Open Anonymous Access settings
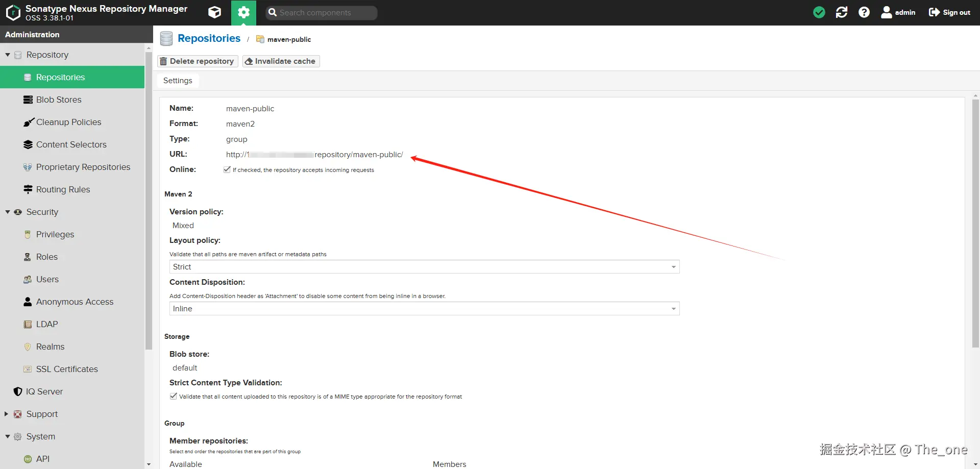980x469 pixels. click(72, 302)
